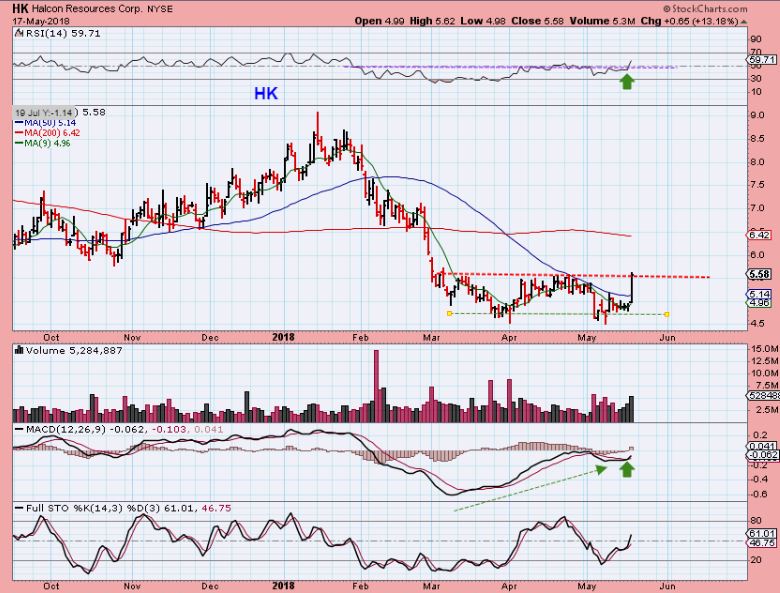The width and height of the screenshot is (780, 593).
Task: Click the 4.5 price axis label
Action: 757,323
